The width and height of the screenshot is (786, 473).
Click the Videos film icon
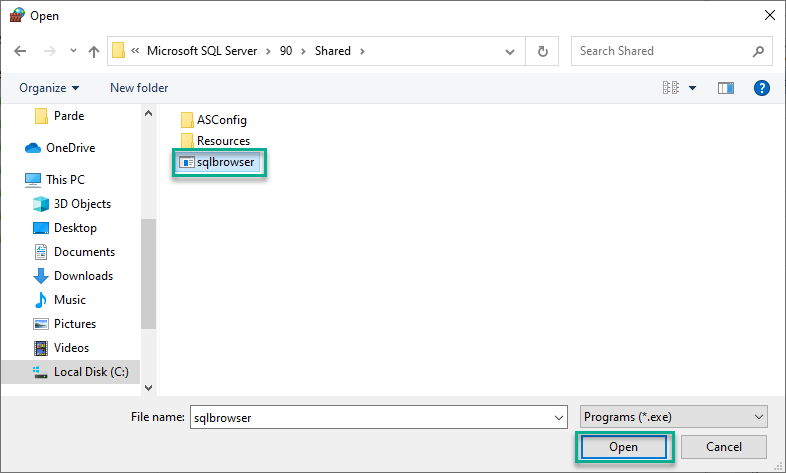[x=41, y=348]
